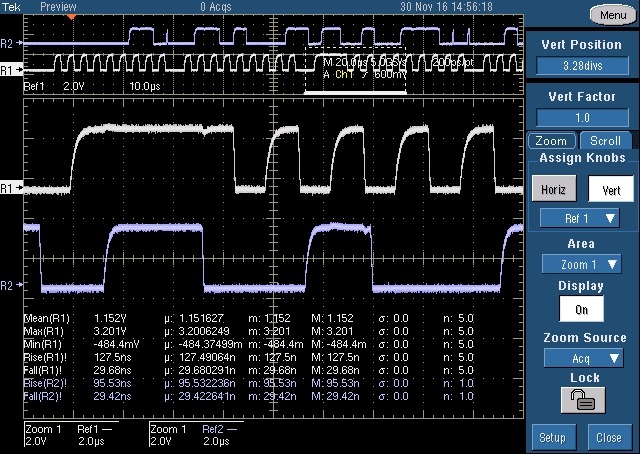Switch to the Scroll tab
Viewport: 640px width, 454px height.
click(x=606, y=141)
